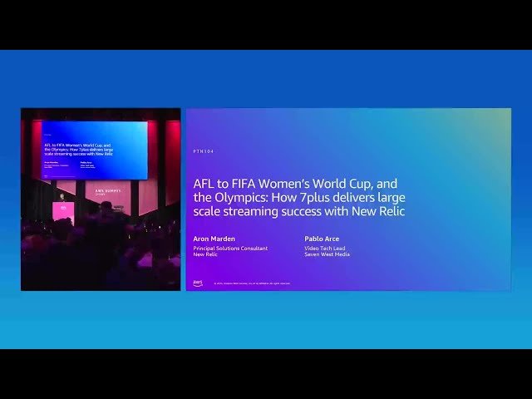Click the Video Tech Lead title text
532x399 pixels.
[x=323, y=248]
